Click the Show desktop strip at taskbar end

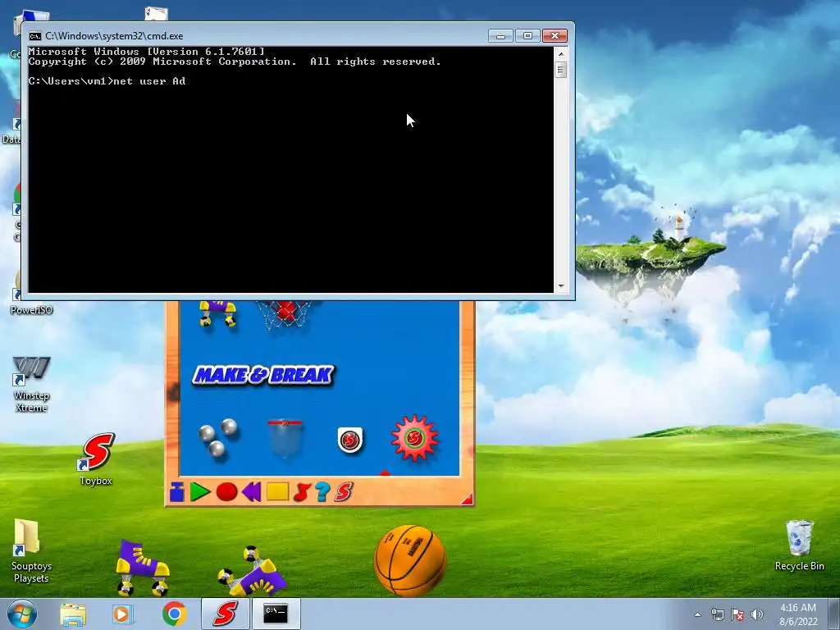click(834, 614)
